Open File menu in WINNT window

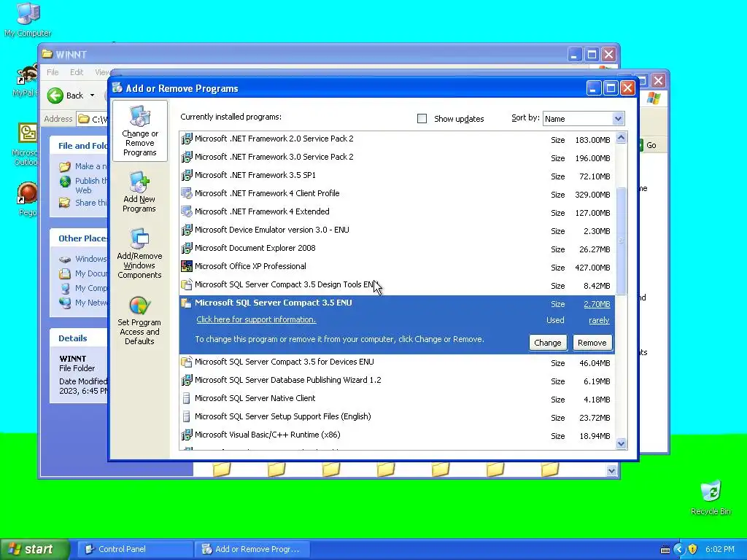coord(53,72)
